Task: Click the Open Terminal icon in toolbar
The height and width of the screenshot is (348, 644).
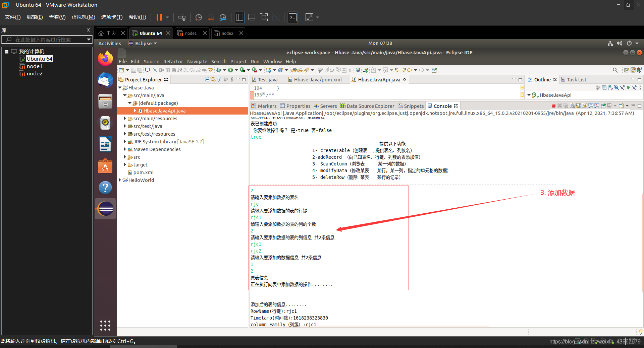Action: click(147, 70)
